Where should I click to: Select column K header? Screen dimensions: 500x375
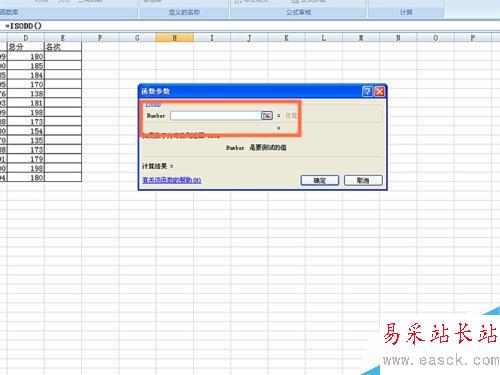point(286,38)
